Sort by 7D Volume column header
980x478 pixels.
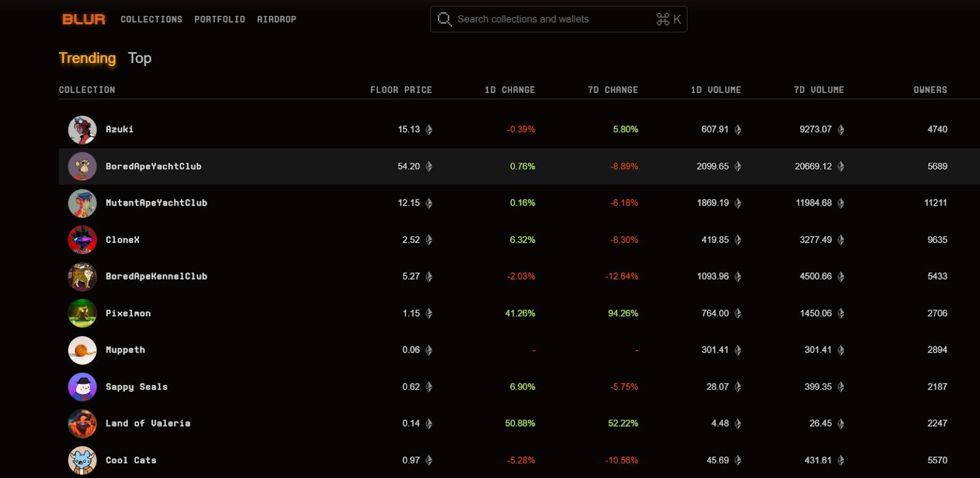point(818,90)
